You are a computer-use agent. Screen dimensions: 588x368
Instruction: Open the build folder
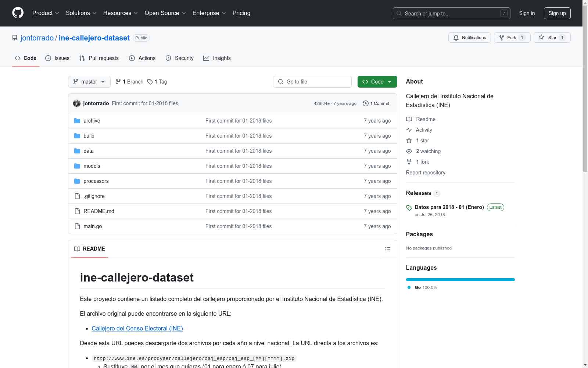click(x=89, y=136)
